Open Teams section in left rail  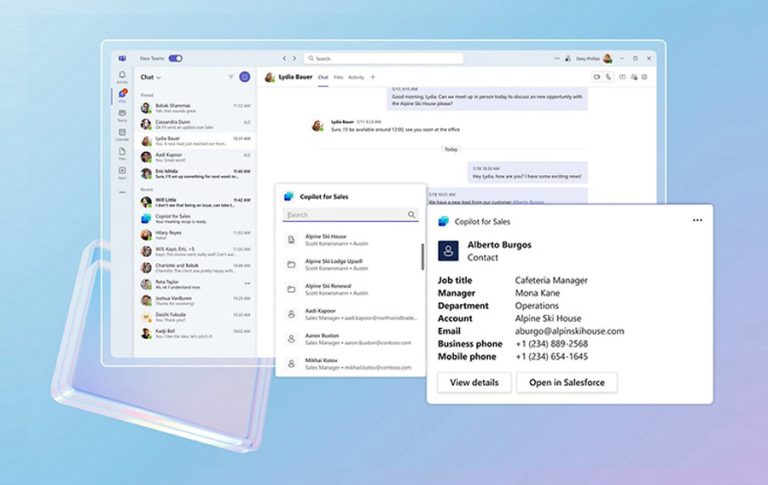pos(122,115)
